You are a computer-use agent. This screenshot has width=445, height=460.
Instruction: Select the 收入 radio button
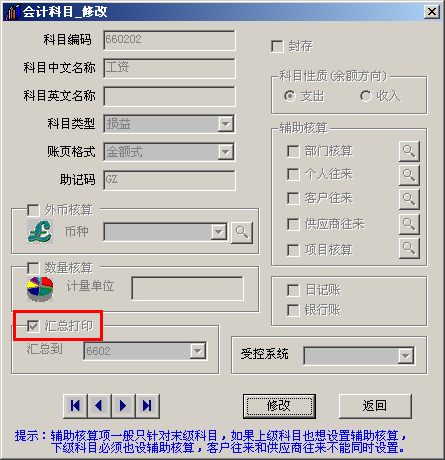click(x=366, y=96)
